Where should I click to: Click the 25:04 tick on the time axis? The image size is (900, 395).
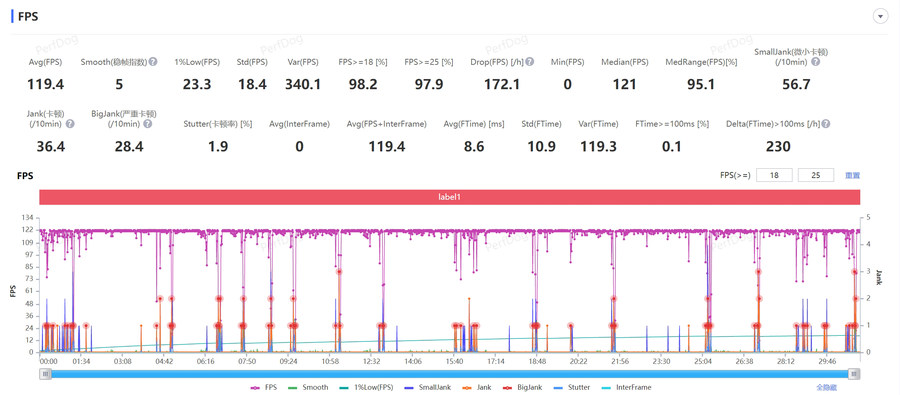[x=703, y=362]
